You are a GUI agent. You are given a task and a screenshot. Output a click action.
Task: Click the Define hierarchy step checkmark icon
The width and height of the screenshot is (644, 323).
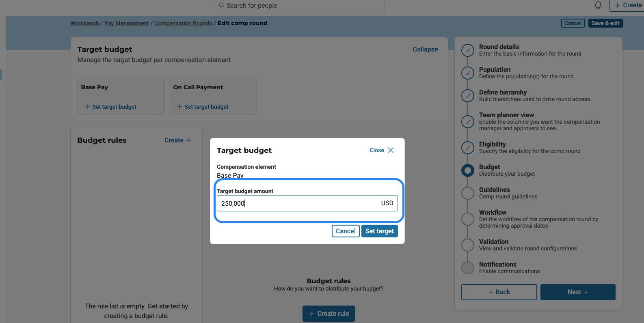click(468, 96)
